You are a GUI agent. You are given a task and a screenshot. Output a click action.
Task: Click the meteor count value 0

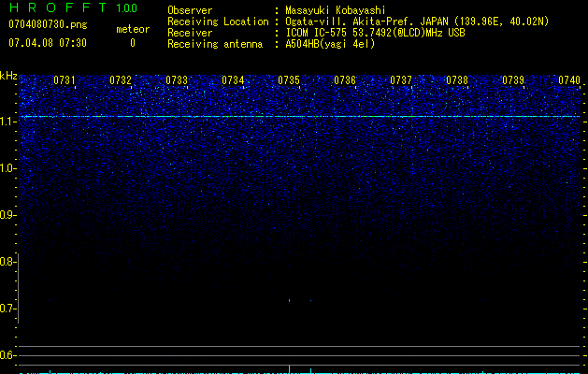click(133, 43)
